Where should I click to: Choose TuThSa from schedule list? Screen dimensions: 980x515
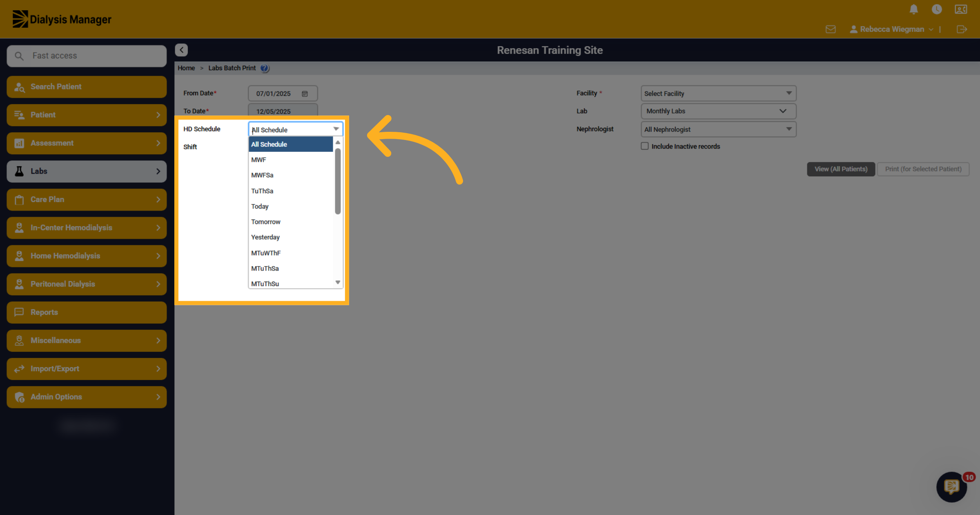(x=291, y=191)
